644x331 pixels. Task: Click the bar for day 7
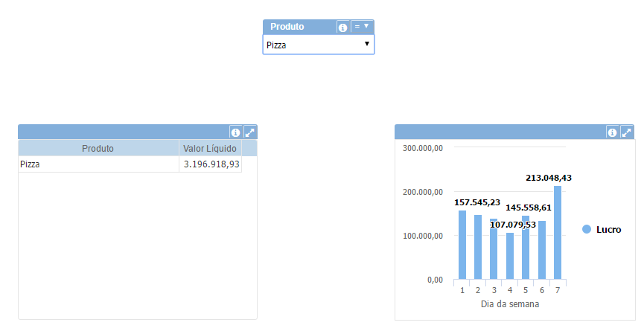click(558, 233)
